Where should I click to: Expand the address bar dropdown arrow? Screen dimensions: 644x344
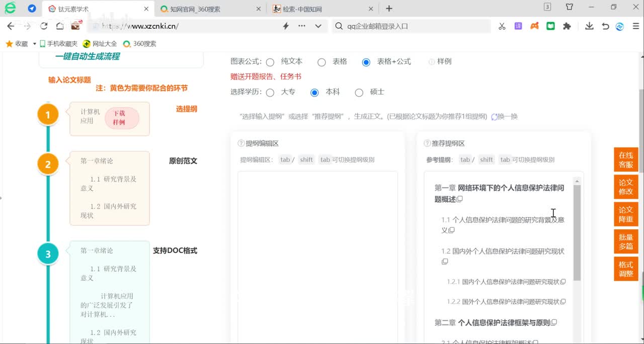pyautogui.click(x=318, y=26)
